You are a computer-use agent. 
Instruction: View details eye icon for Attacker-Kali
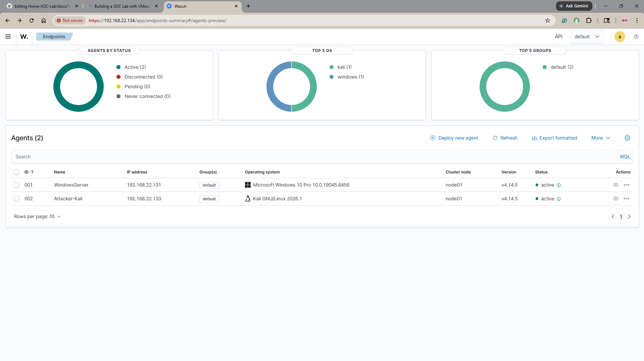pyautogui.click(x=615, y=199)
